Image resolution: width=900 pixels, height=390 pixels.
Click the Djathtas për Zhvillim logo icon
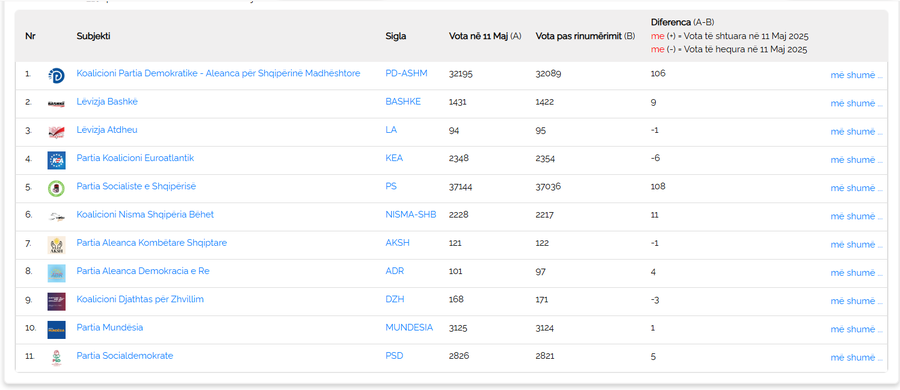click(56, 301)
